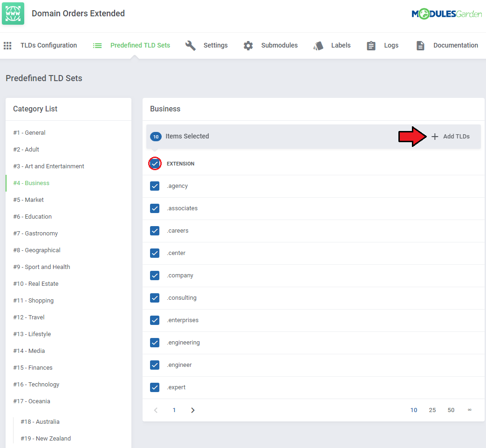Select category #17 - Oceania
The width and height of the screenshot is (486, 448).
(x=32, y=401)
